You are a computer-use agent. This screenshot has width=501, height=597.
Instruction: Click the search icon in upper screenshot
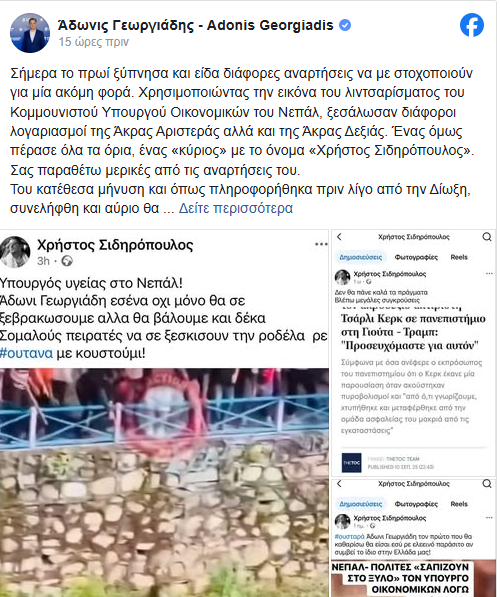(487, 237)
